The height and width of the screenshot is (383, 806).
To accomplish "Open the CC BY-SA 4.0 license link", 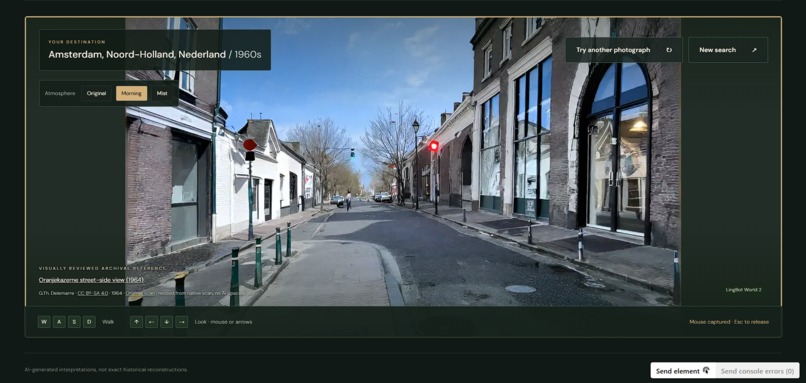I will point(93,293).
